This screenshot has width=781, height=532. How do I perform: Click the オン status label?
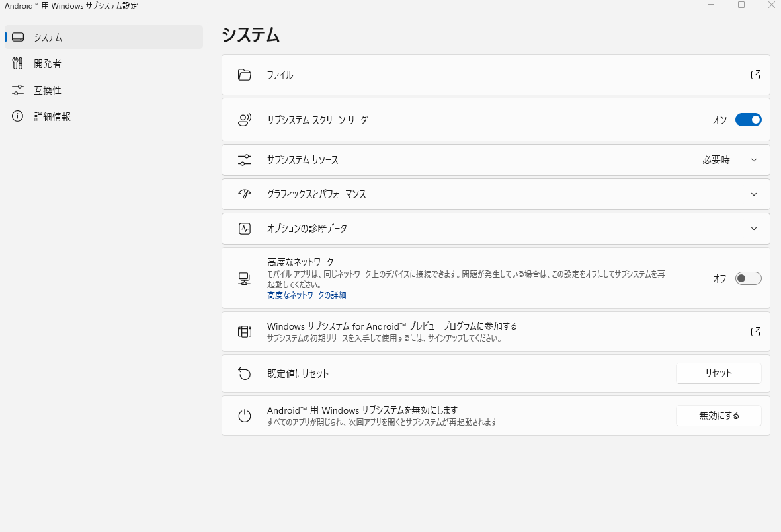click(x=719, y=120)
